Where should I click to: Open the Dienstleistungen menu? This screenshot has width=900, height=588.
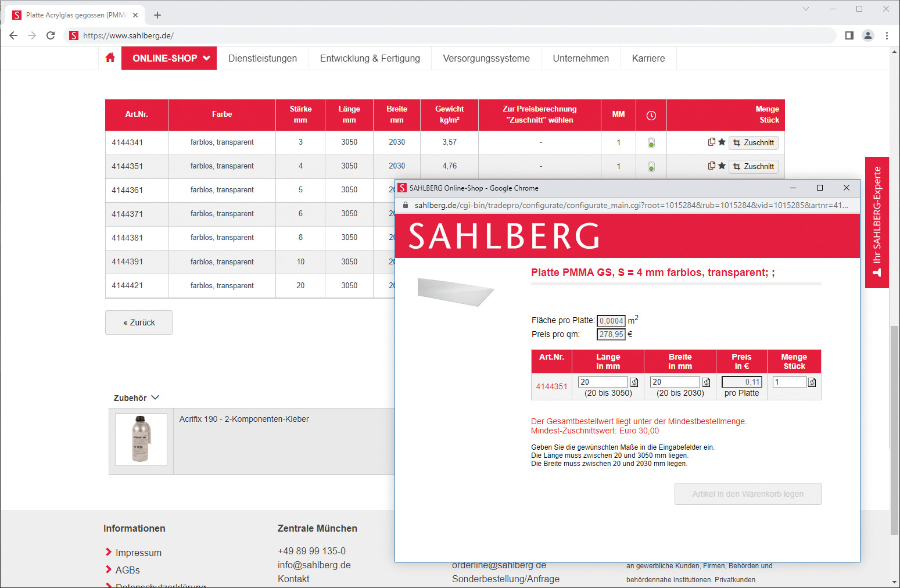pos(263,58)
